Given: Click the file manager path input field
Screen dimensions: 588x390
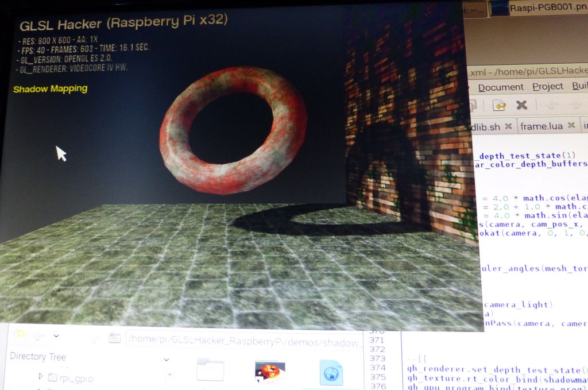Looking at the screenshot, I should tap(243, 341).
